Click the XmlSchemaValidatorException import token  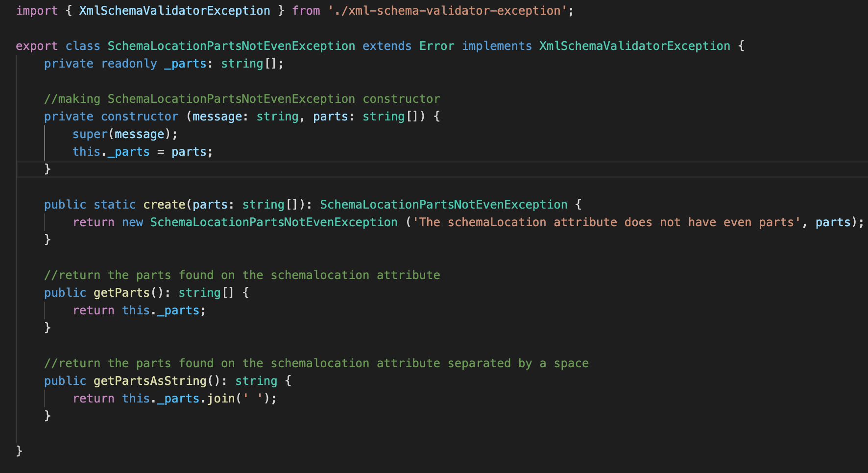click(174, 10)
